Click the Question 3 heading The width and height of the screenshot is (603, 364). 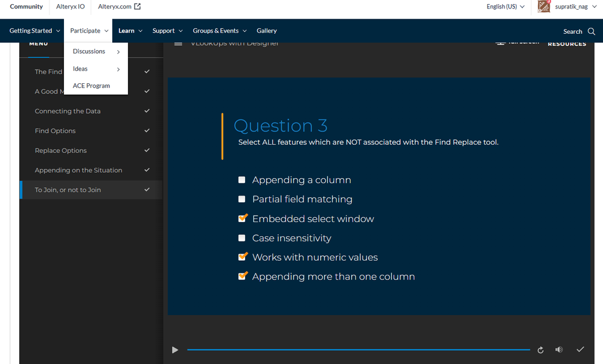[281, 126]
